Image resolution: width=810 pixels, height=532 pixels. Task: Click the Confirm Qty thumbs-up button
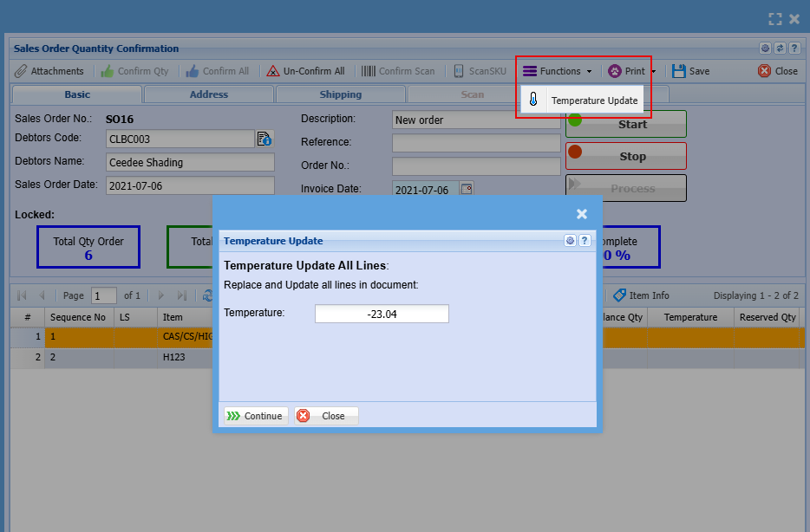point(134,71)
